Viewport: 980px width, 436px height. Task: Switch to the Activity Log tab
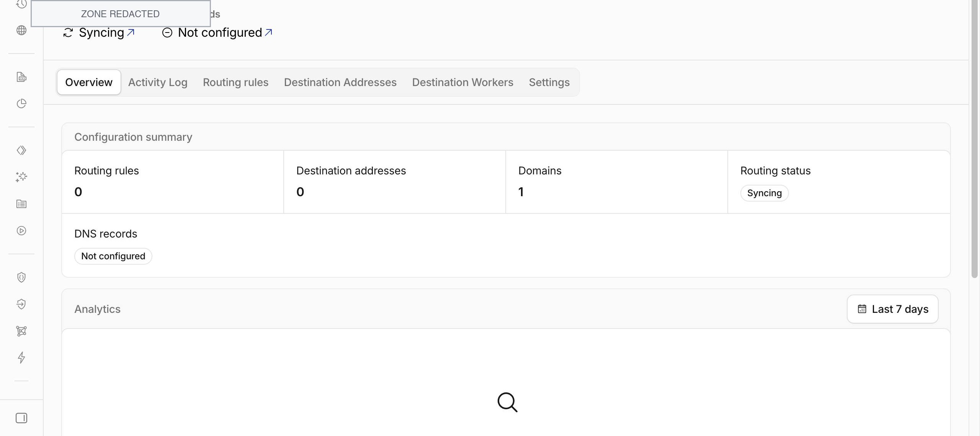click(x=158, y=82)
